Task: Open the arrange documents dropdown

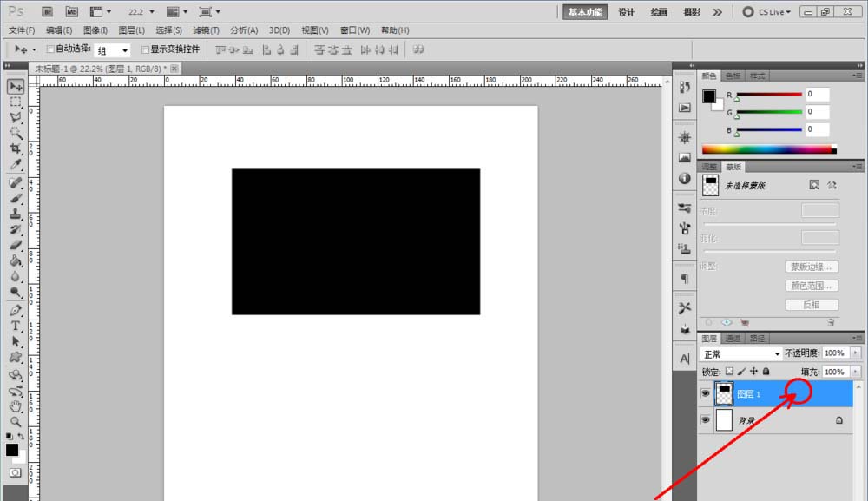Action: point(177,11)
